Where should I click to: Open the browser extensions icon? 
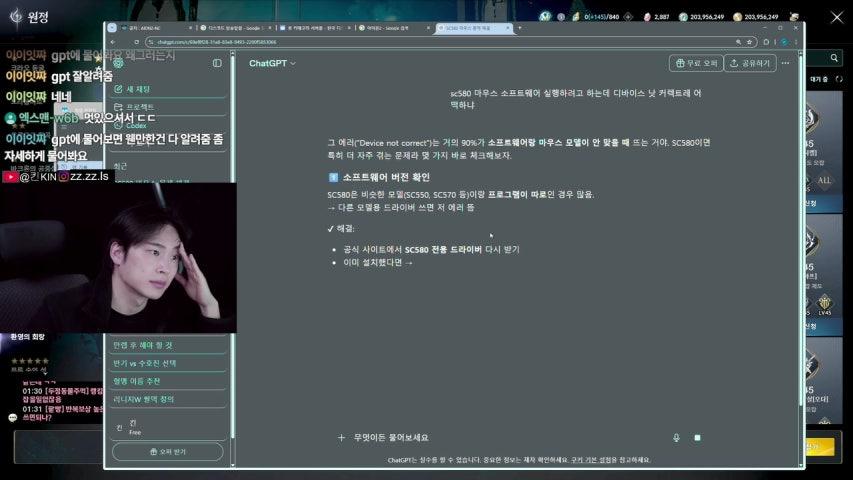pos(766,42)
